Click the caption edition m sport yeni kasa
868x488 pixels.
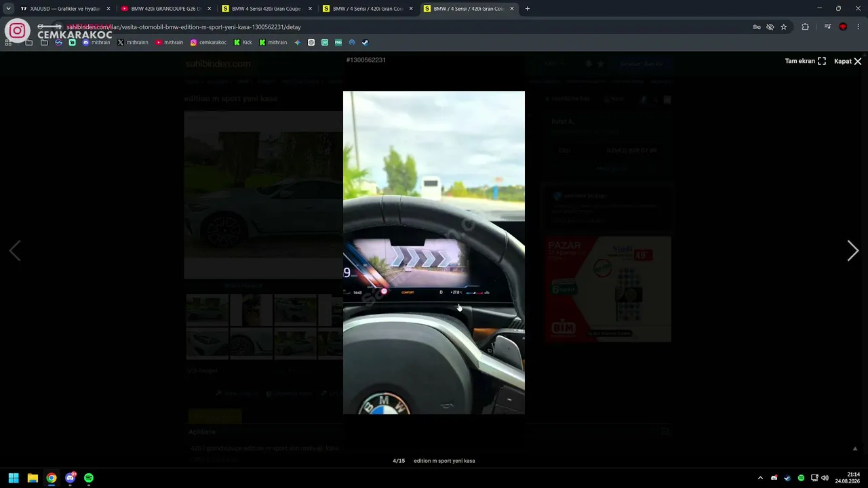(x=444, y=461)
